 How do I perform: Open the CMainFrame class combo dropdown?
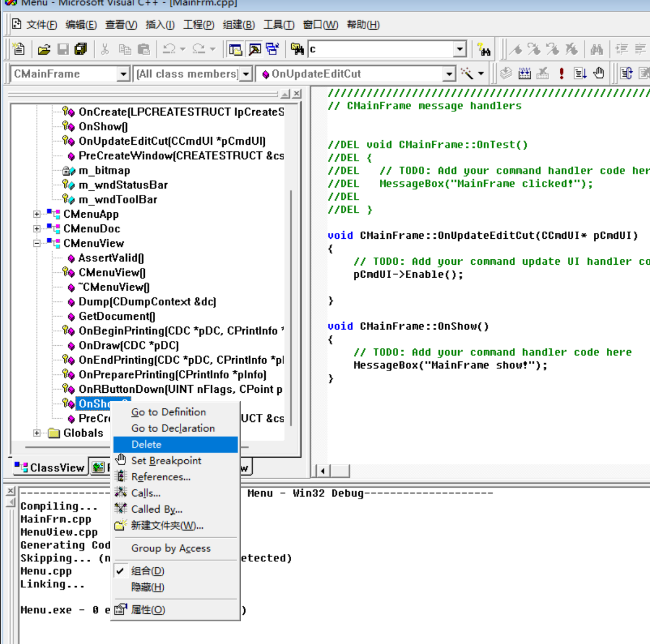[124, 73]
